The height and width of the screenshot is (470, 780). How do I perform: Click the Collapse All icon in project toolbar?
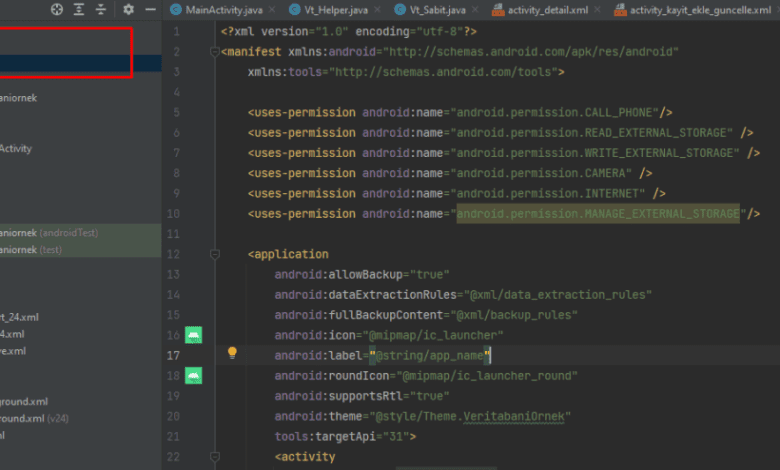(x=100, y=9)
